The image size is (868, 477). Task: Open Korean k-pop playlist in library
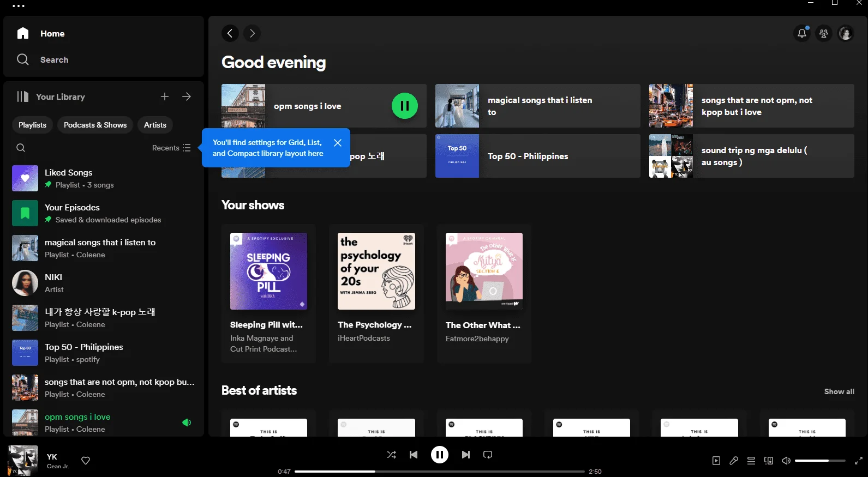click(104, 318)
